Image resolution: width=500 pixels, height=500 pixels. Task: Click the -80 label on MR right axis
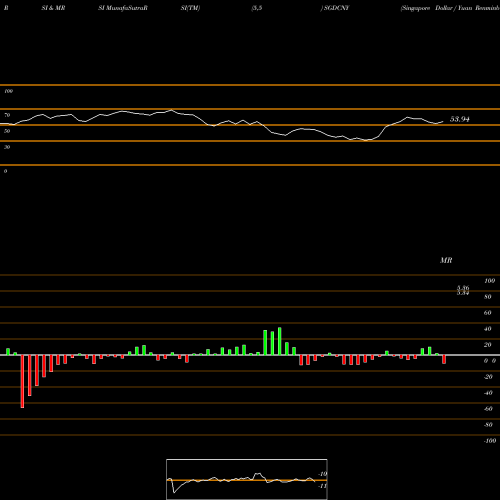pos(488,425)
